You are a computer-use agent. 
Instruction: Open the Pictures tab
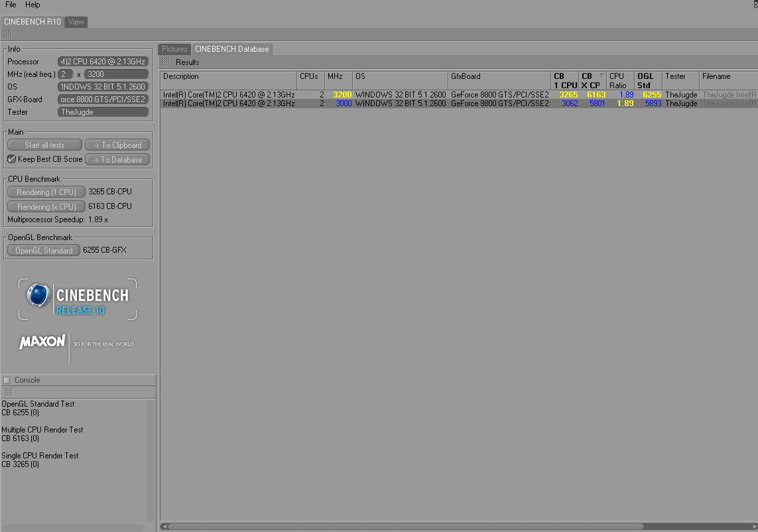(174, 49)
